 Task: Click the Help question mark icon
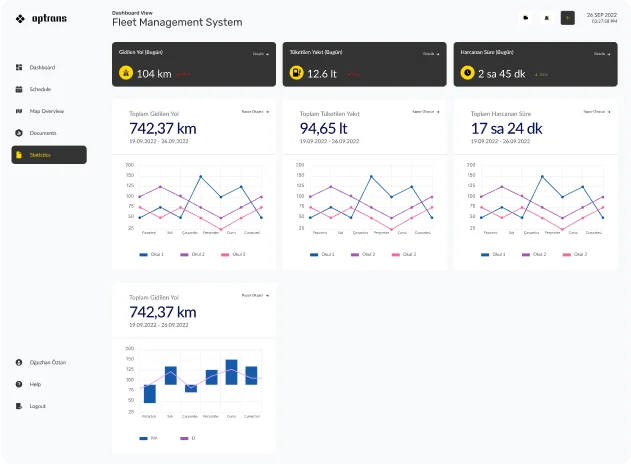click(19, 384)
